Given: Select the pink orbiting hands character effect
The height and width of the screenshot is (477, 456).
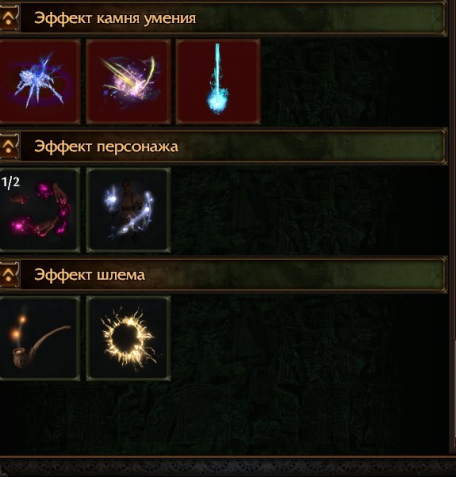Looking at the screenshot, I should (39, 210).
